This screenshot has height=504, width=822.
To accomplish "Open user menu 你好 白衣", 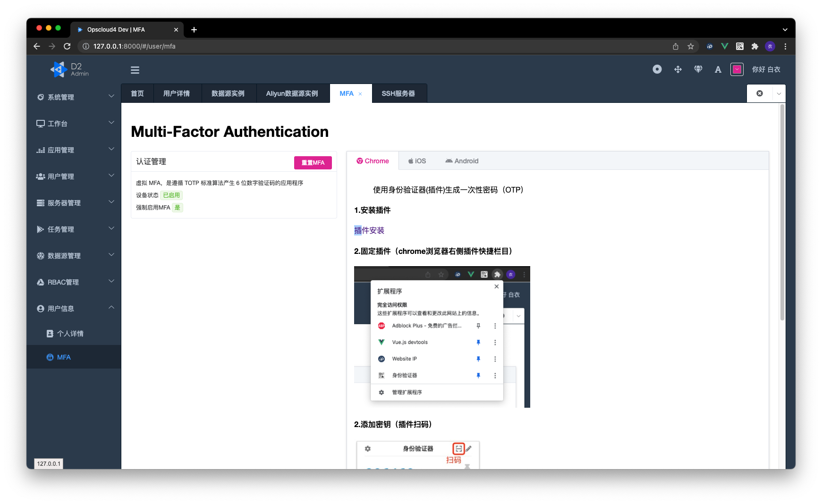I will coord(766,69).
